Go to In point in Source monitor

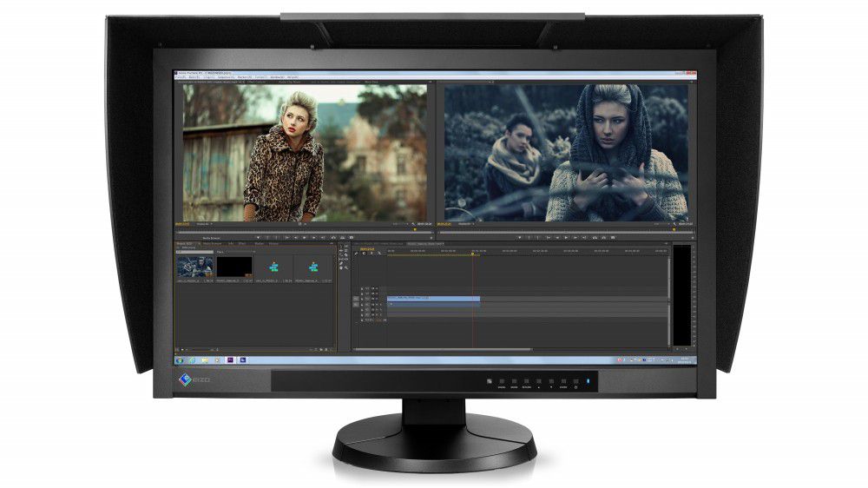coord(287,238)
